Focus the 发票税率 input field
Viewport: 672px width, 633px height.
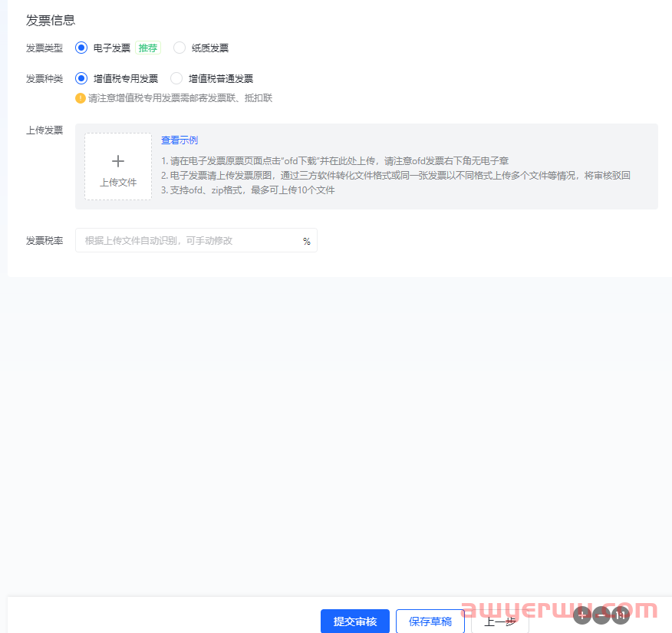coord(188,241)
